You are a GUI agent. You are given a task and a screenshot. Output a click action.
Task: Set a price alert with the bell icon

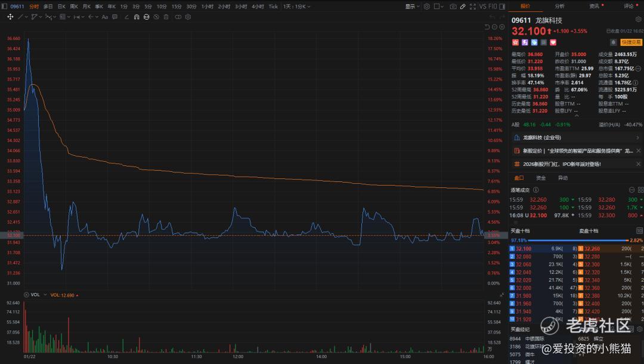[613, 42]
